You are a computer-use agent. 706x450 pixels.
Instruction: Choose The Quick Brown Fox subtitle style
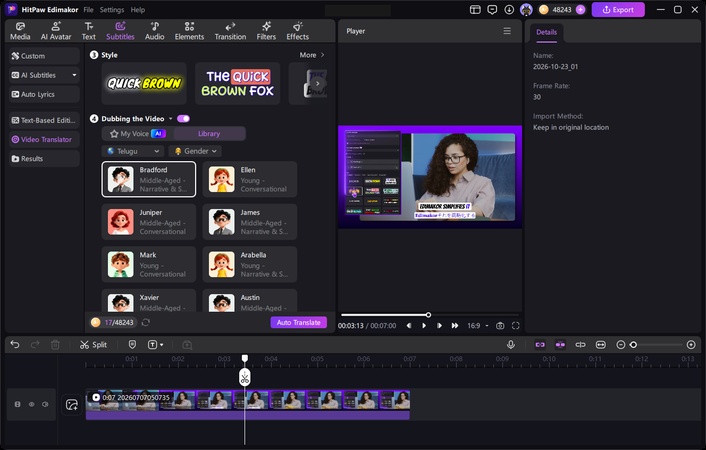237,83
